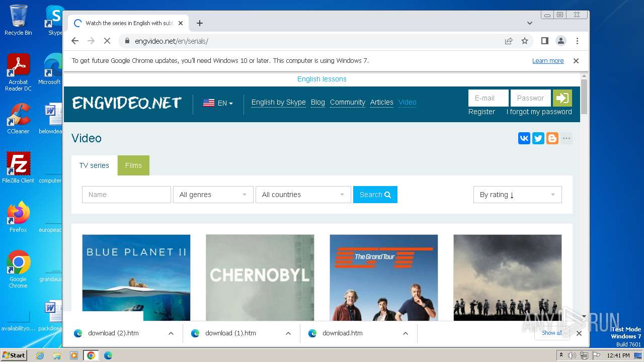
Task: Open the EN language dropdown
Action: point(218,103)
